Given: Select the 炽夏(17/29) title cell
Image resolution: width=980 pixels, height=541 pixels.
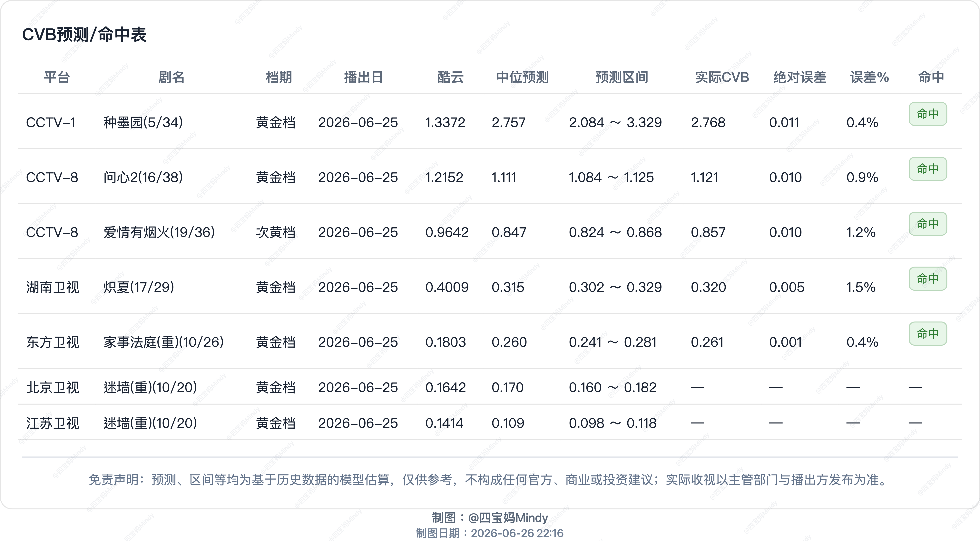Looking at the screenshot, I should coord(139,287).
